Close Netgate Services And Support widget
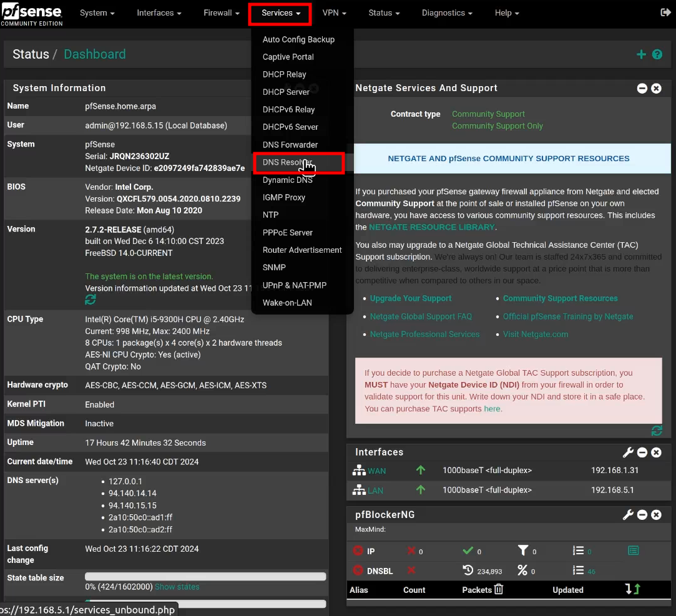 tap(656, 89)
